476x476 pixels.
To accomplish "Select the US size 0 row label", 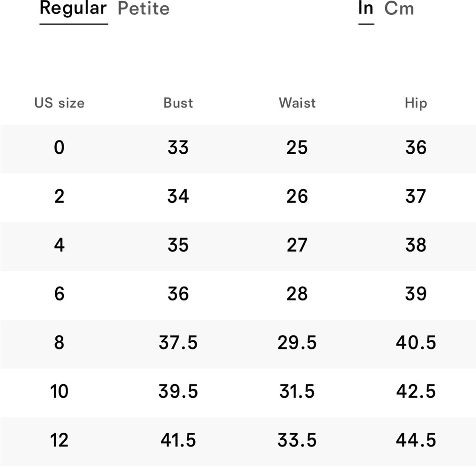I will pyautogui.click(x=59, y=148).
